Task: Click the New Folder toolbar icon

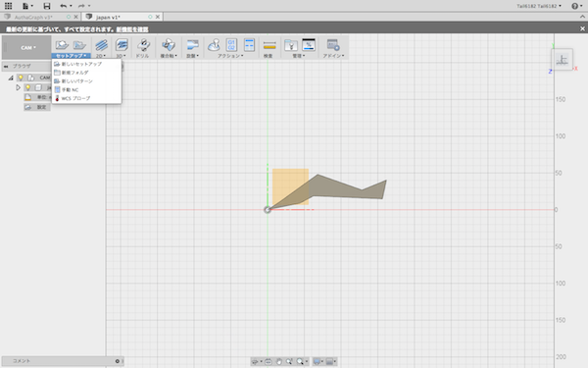Action: tap(79, 45)
